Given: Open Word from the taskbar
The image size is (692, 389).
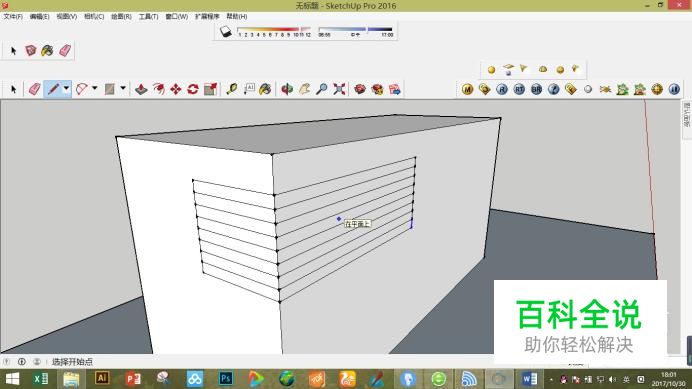Looking at the screenshot, I should tap(530, 379).
